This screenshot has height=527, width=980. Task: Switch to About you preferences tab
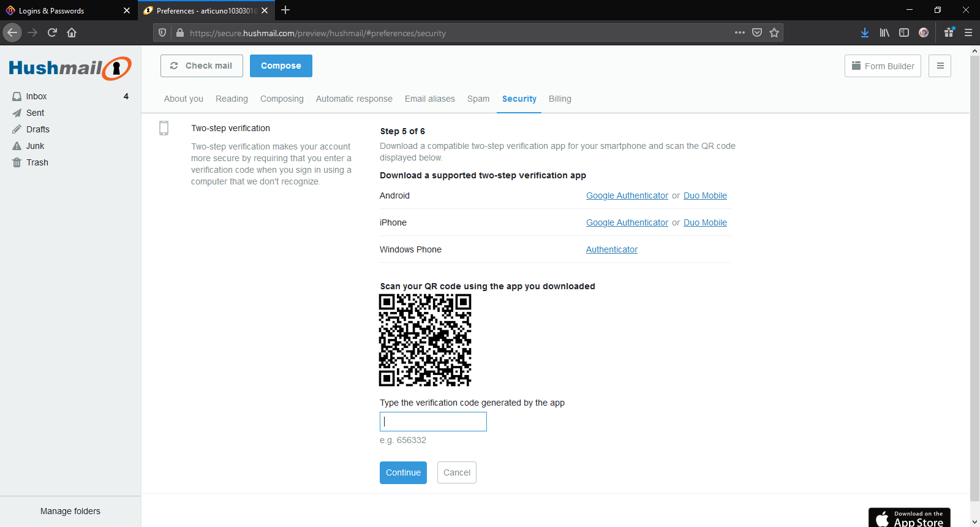pyautogui.click(x=184, y=99)
